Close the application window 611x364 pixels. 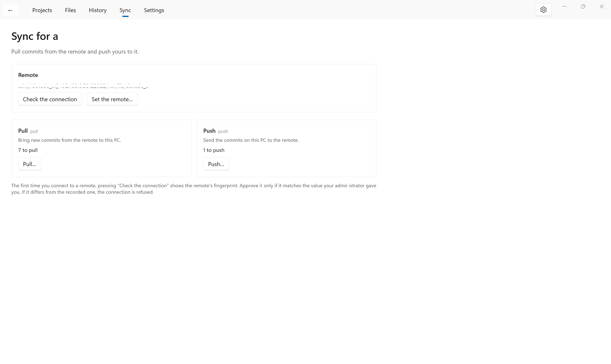click(x=602, y=7)
